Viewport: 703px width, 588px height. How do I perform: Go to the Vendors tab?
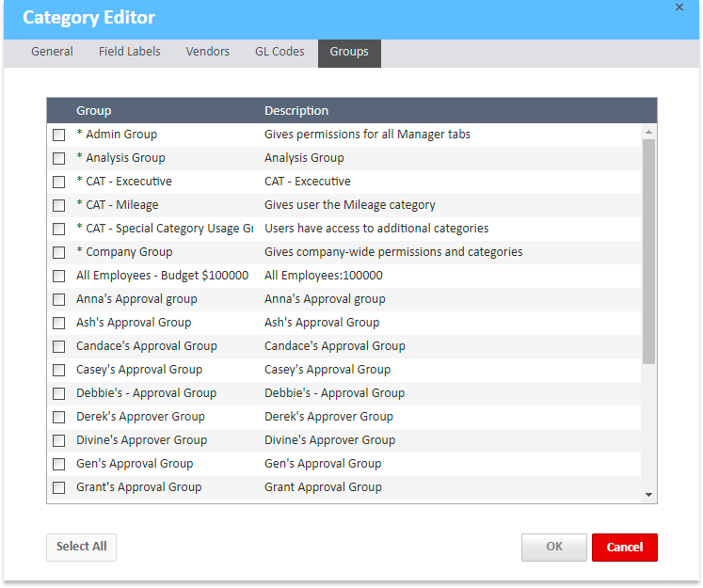point(207,52)
